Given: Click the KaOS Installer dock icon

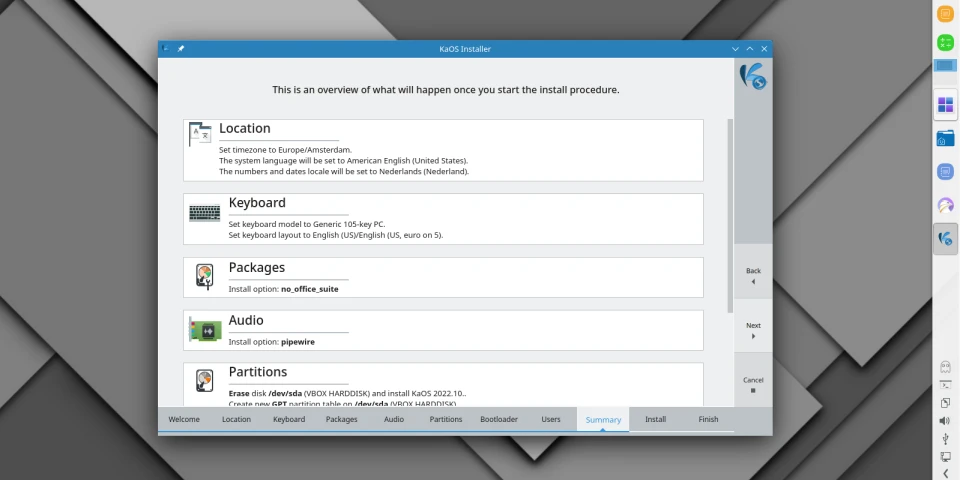Looking at the screenshot, I should coord(945,239).
